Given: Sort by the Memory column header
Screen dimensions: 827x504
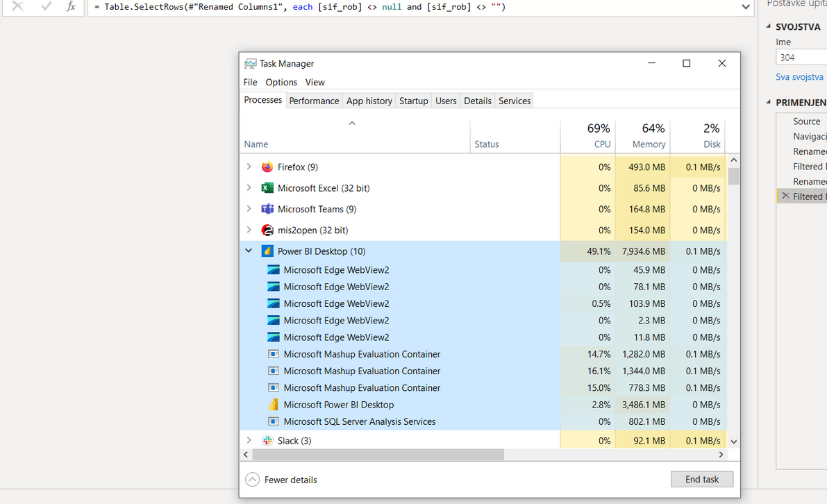Looking at the screenshot, I should (x=642, y=137).
